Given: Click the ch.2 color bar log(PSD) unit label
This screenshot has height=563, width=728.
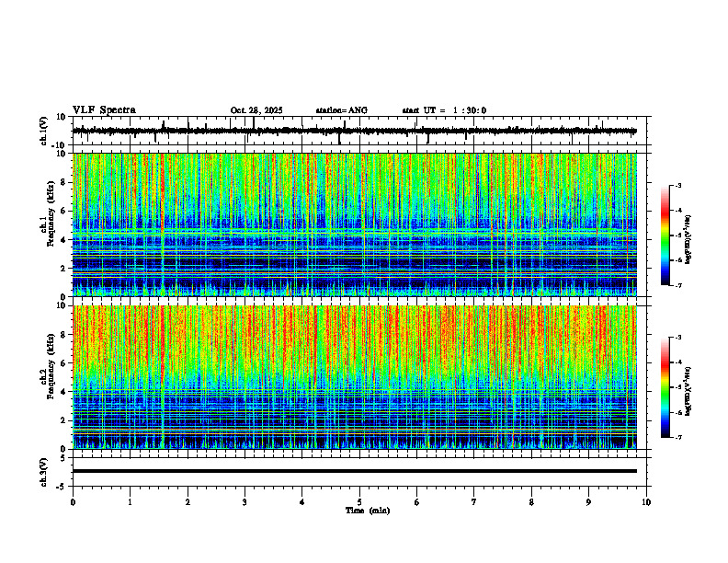Looking at the screenshot, I should pos(688,391).
